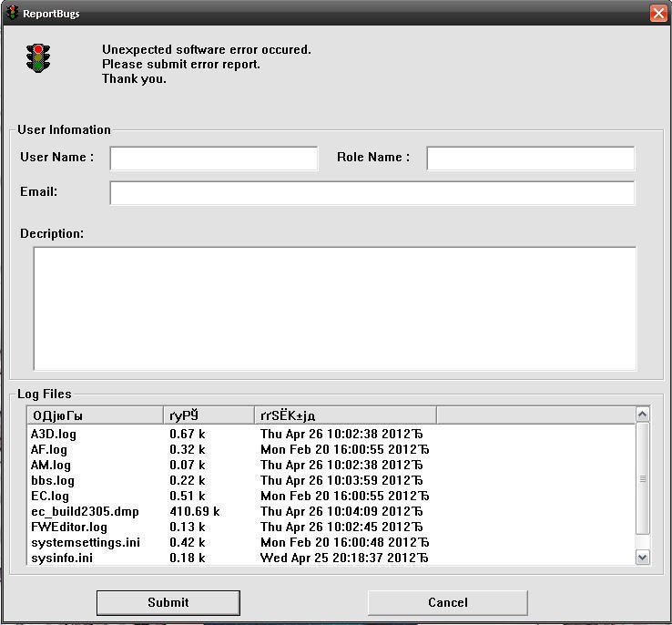This screenshot has width=672, height=625.
Task: Focus the Email text field
Action: pyautogui.click(x=372, y=193)
